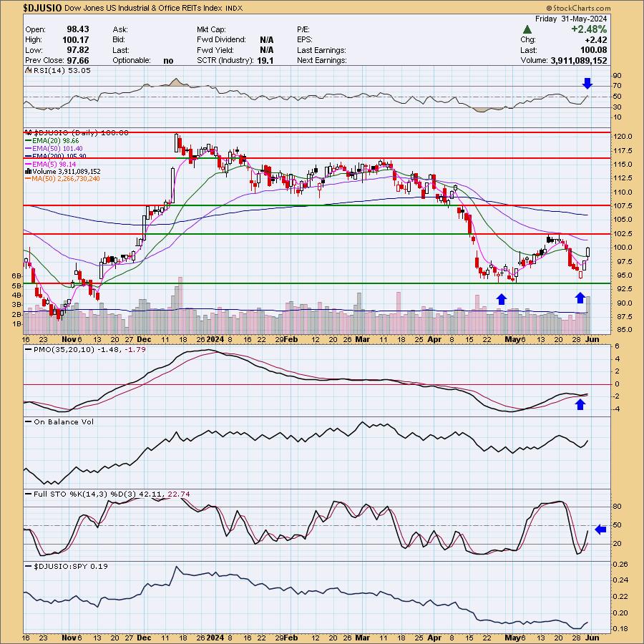Click the tallest candlestick peak near 120

pyautogui.click(x=177, y=142)
